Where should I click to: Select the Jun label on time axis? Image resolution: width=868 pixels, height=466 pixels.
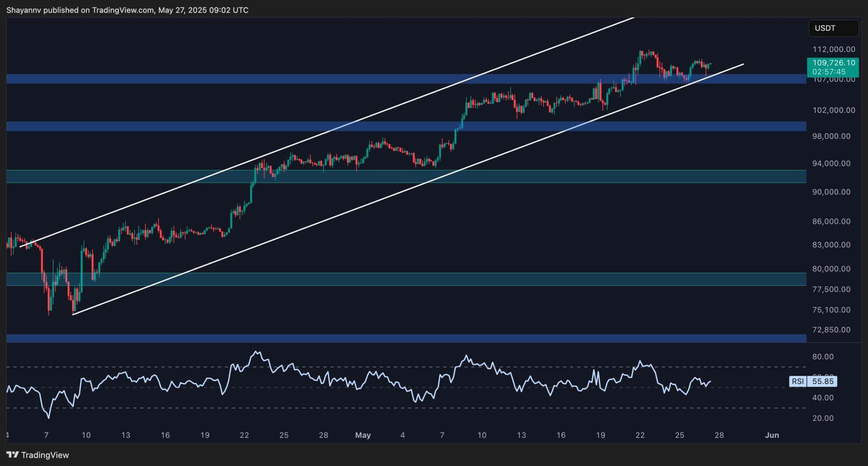[772, 435]
